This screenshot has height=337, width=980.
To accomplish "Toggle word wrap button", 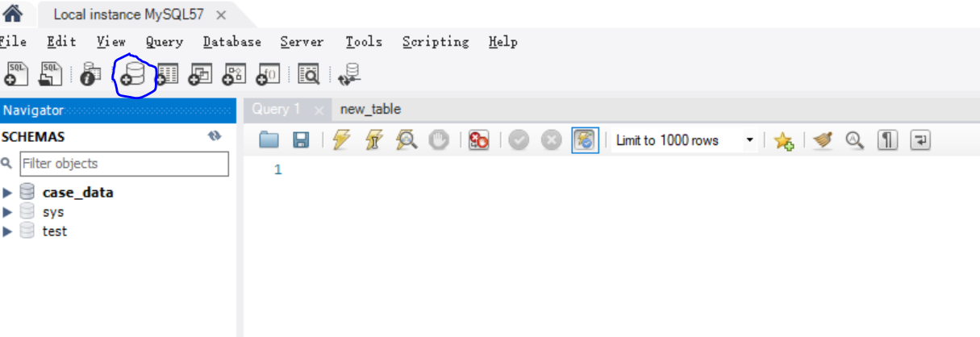I will coord(920,140).
